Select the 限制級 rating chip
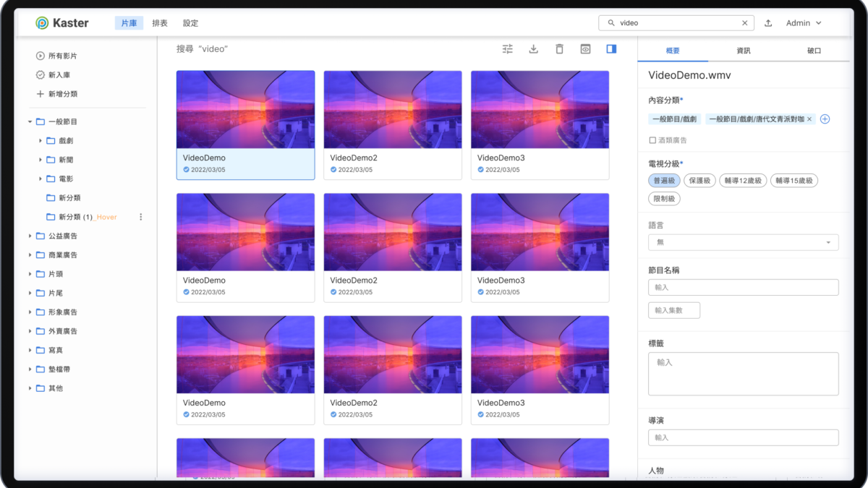The image size is (868, 488). (x=664, y=198)
